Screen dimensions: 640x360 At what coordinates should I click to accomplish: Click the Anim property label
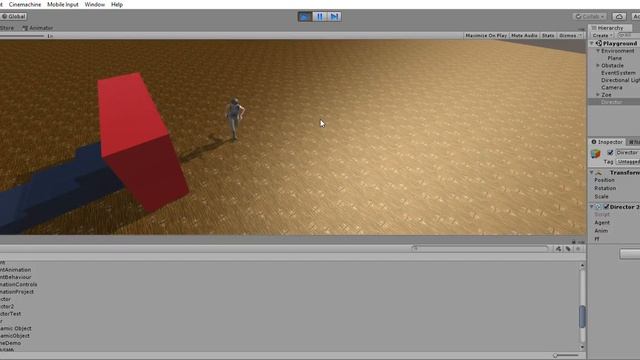point(601,231)
